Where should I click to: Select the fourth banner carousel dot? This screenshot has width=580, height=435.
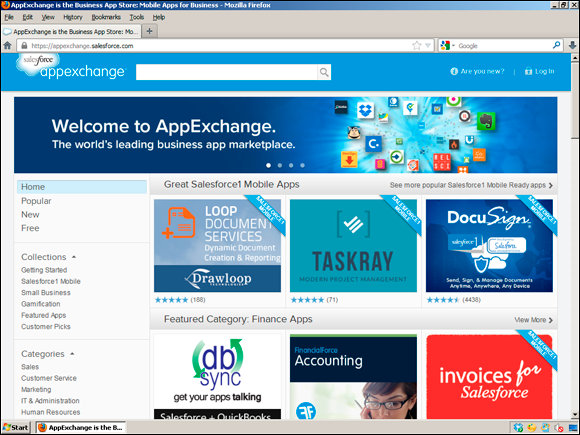pyautogui.click(x=303, y=165)
